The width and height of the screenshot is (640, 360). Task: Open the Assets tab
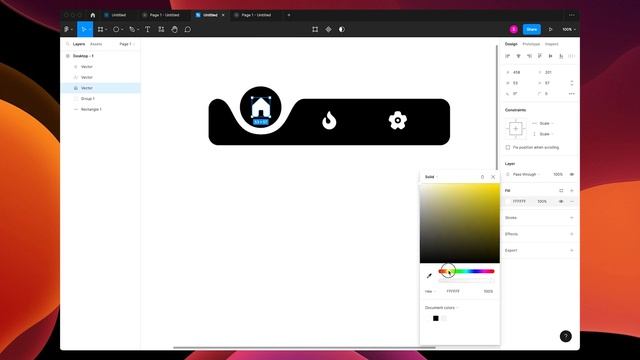(x=96, y=44)
